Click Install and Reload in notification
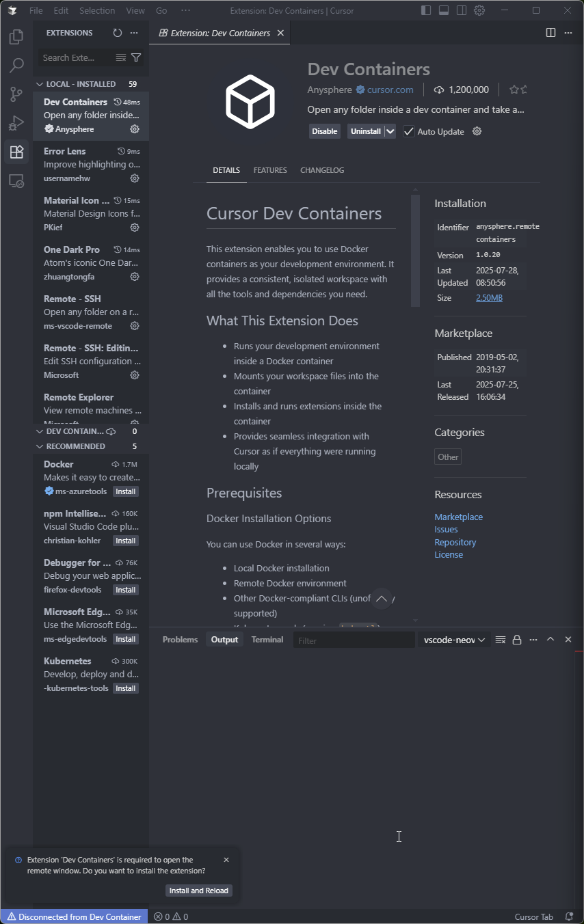584x924 pixels. tap(199, 891)
